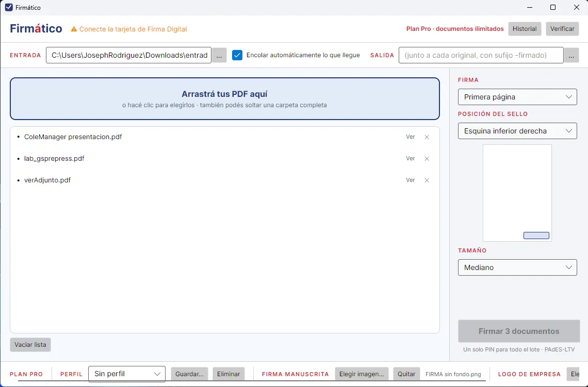Click the partially visible logo de empresa button
This screenshot has width=588, height=387.
(x=573, y=374)
